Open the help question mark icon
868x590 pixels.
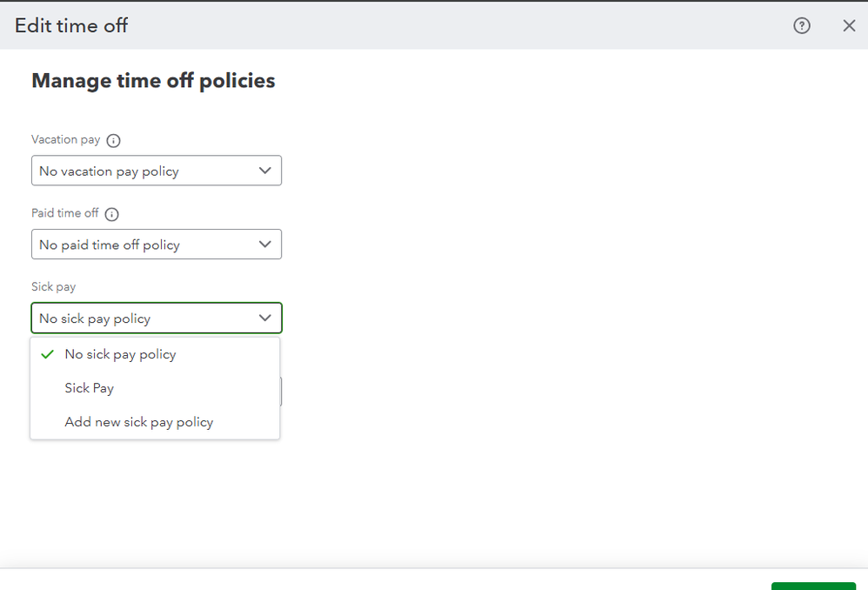coord(802,26)
